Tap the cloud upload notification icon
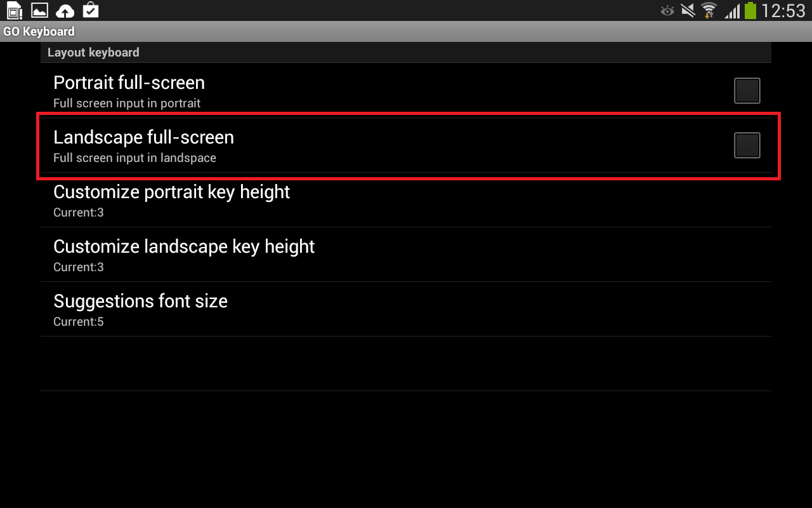 pyautogui.click(x=65, y=11)
